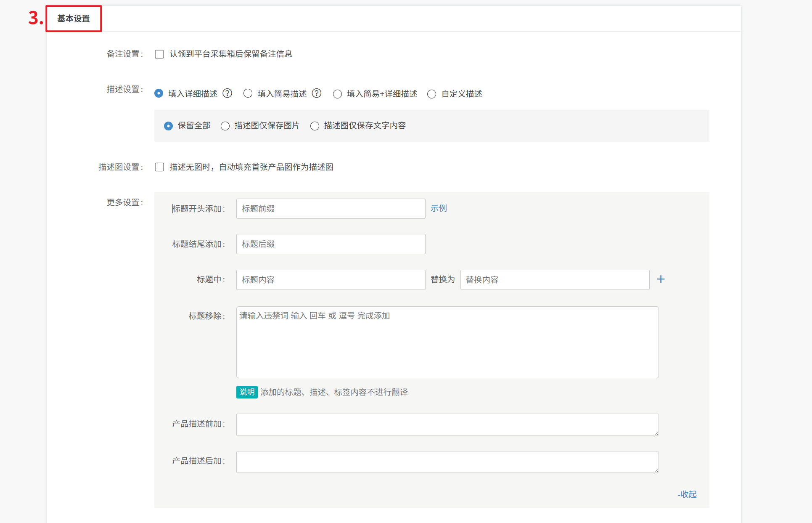
Task: Enable 认领到平台采集箱后保留备注信息 checkbox
Action: click(159, 54)
